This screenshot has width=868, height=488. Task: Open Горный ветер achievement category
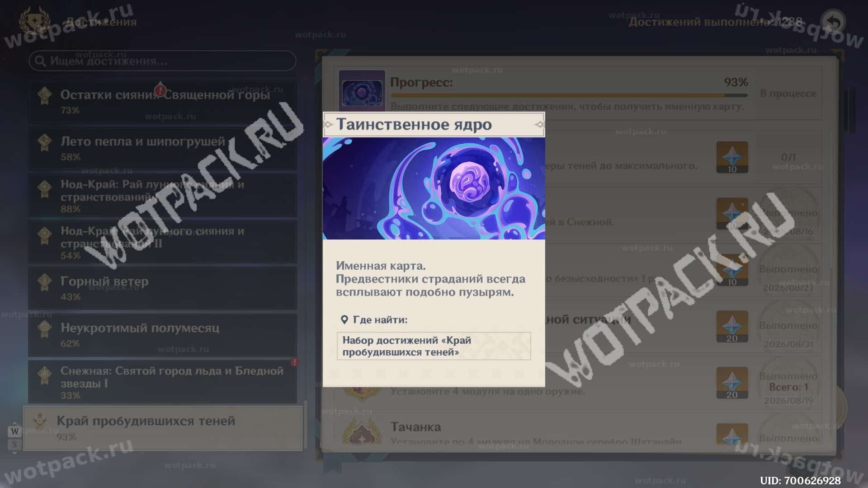coord(162,288)
